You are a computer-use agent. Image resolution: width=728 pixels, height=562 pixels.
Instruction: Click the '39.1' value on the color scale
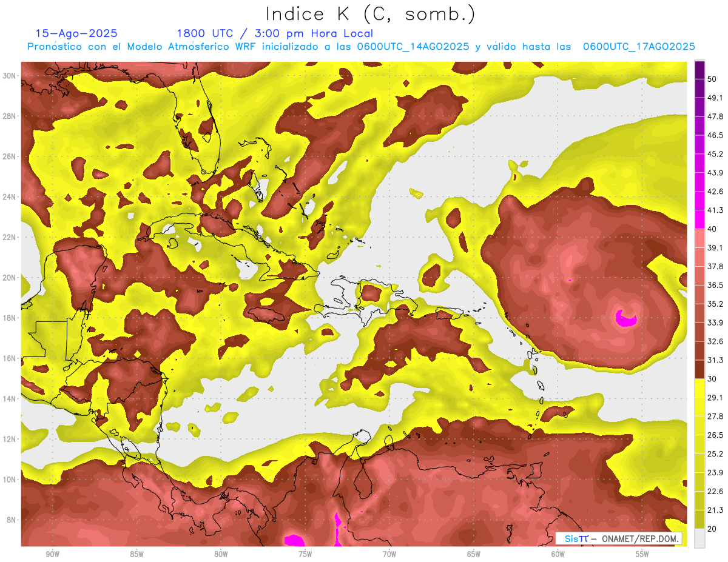715,248
